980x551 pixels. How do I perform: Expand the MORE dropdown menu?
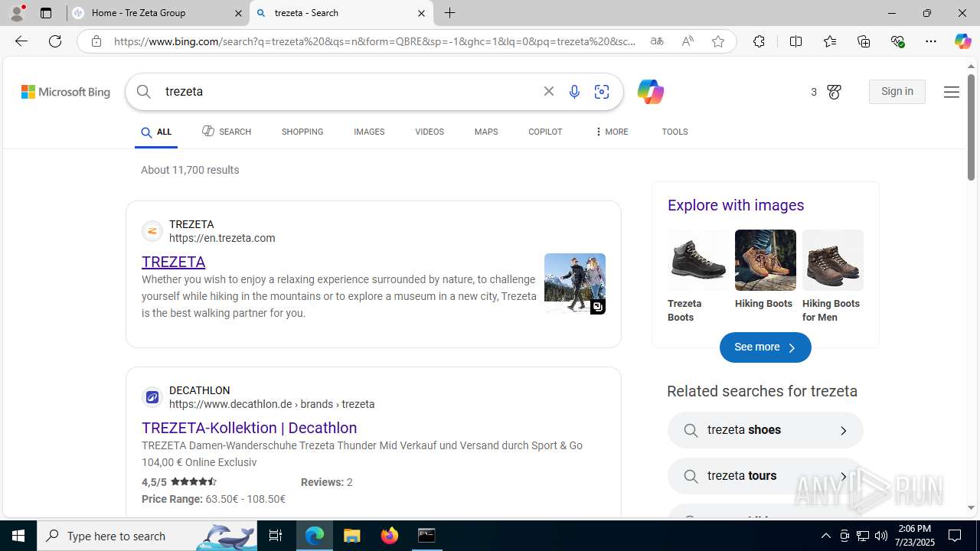pos(611,132)
